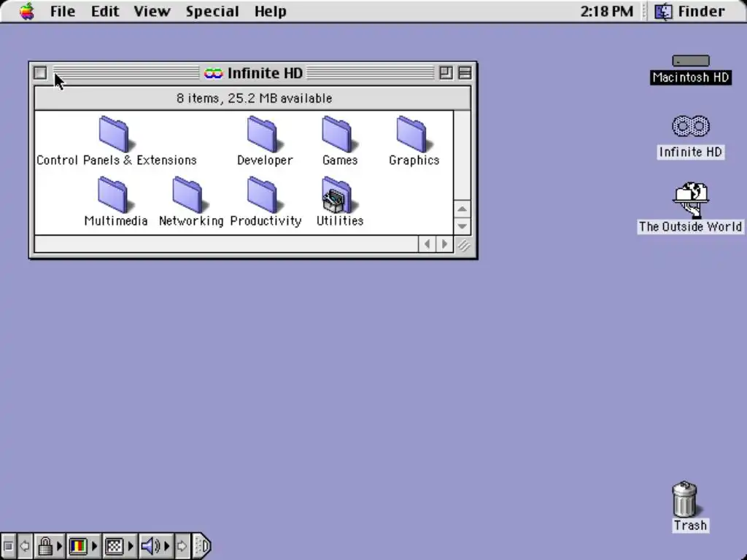Image resolution: width=747 pixels, height=560 pixels.
Task: Open the File Sharing padlock control strip module
Action: tap(45, 545)
